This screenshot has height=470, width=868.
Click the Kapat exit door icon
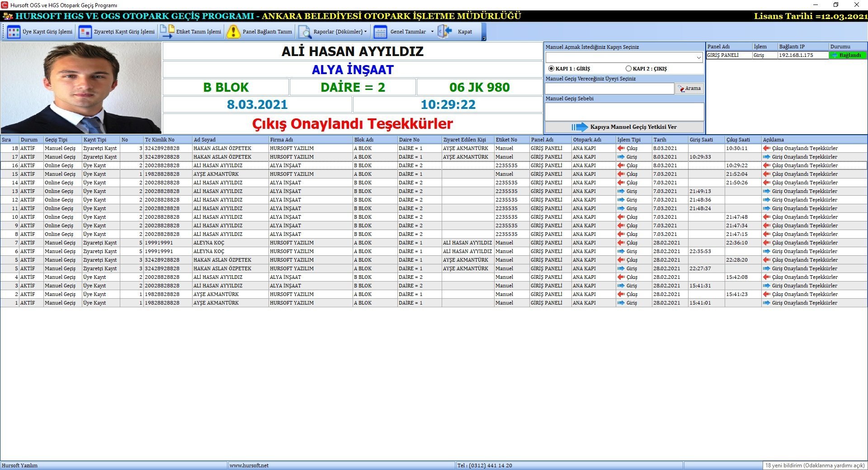click(445, 32)
